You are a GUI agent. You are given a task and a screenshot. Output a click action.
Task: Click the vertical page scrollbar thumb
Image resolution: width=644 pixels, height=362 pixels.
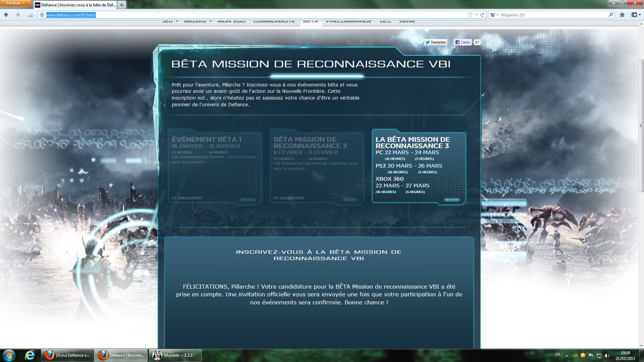point(641,126)
